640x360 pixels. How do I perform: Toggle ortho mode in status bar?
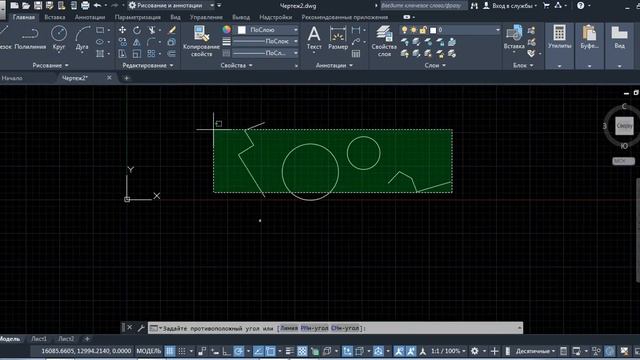pyautogui.click(x=227, y=351)
